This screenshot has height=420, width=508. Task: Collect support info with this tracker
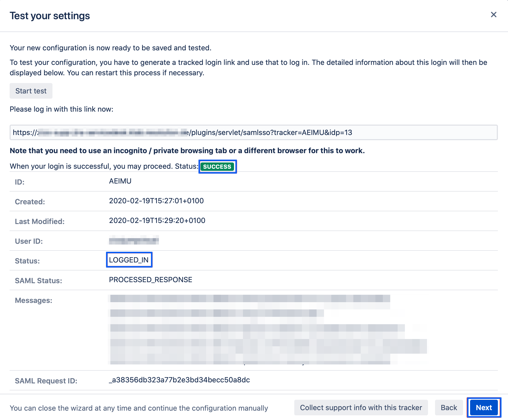point(361,408)
